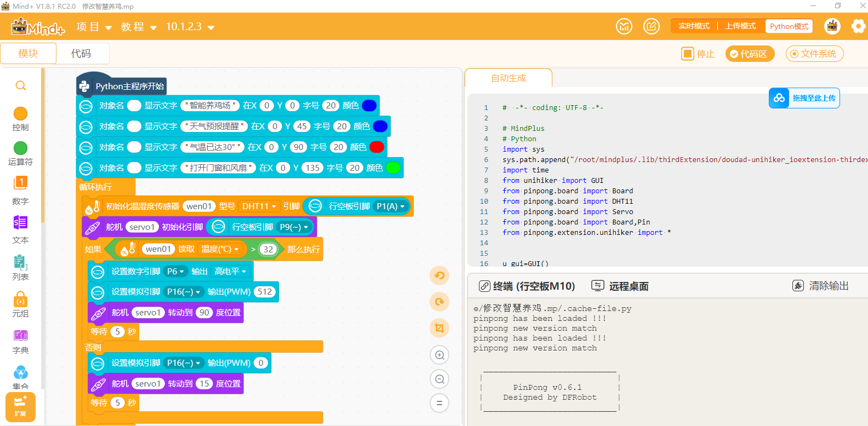
Task: Zoom in the block workspace
Action: coord(439,355)
